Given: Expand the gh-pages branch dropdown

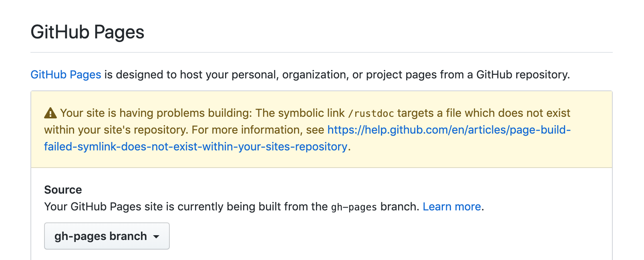Looking at the screenshot, I should coord(107,236).
